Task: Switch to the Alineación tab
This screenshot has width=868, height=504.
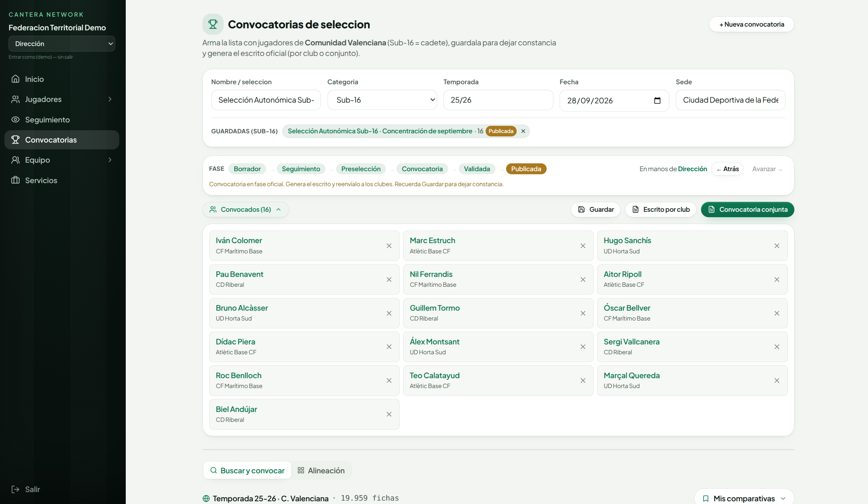Action: point(321,471)
